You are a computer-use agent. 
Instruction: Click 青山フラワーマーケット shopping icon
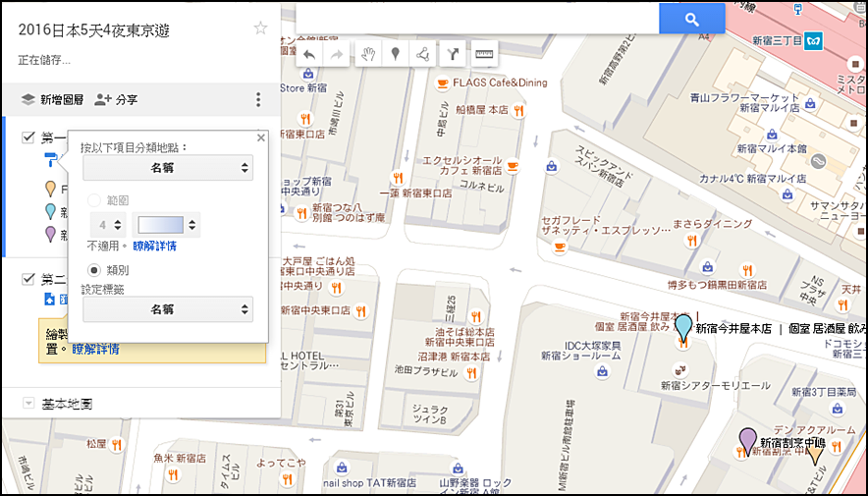click(810, 103)
